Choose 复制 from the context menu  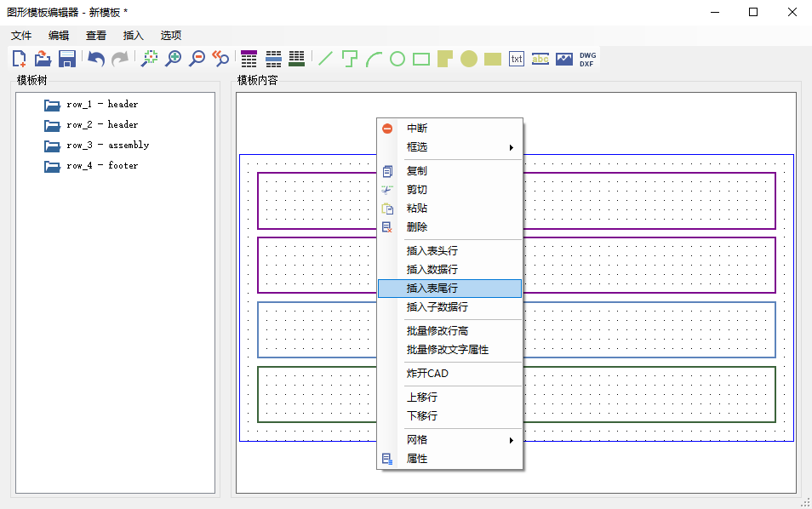coord(449,171)
